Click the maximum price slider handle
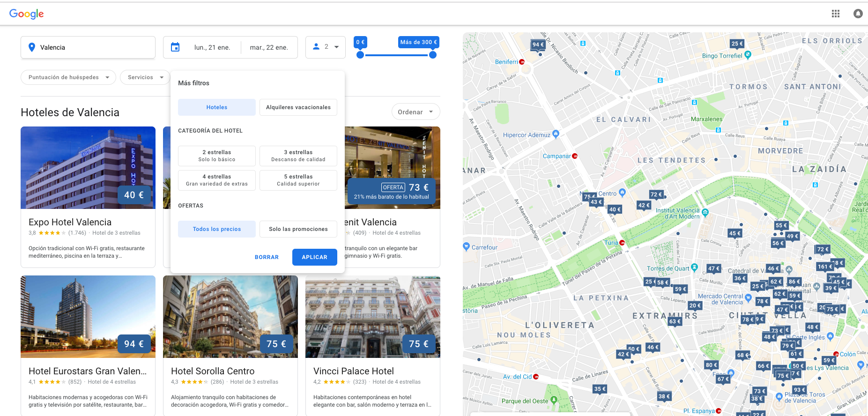The image size is (868, 416). click(x=433, y=55)
